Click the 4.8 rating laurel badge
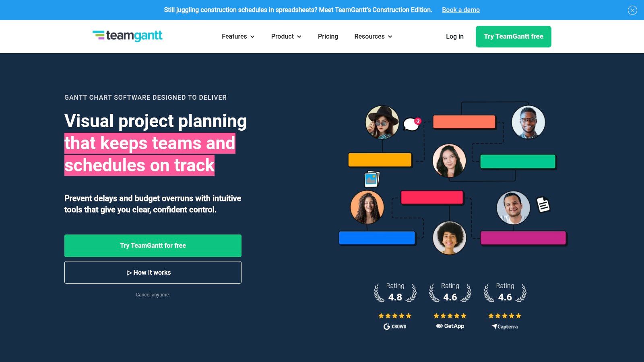The image size is (644, 362). point(395,292)
